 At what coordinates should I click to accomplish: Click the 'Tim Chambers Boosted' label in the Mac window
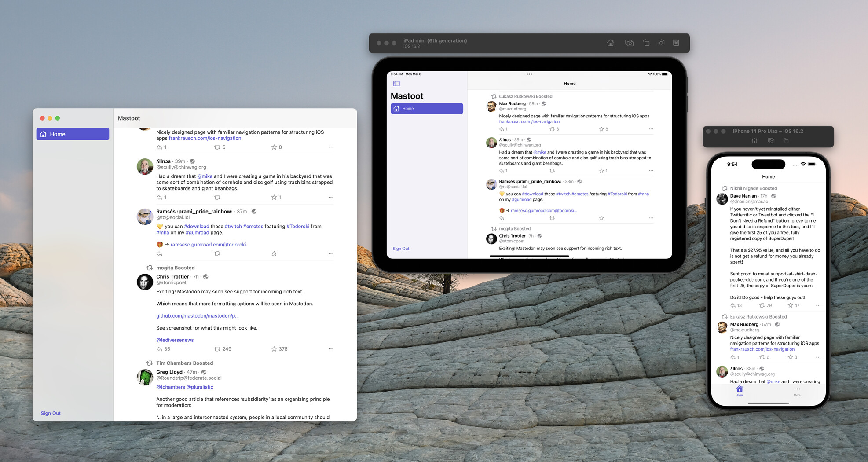pos(185,363)
